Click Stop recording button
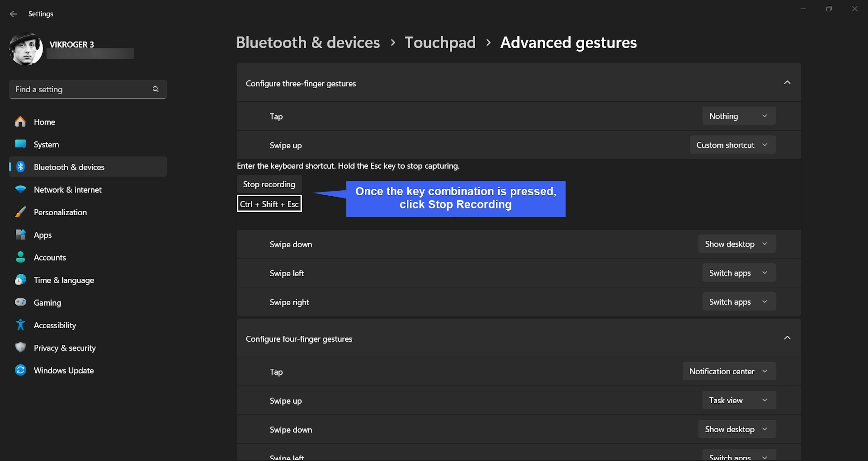This screenshot has height=461, width=868. pos(269,184)
